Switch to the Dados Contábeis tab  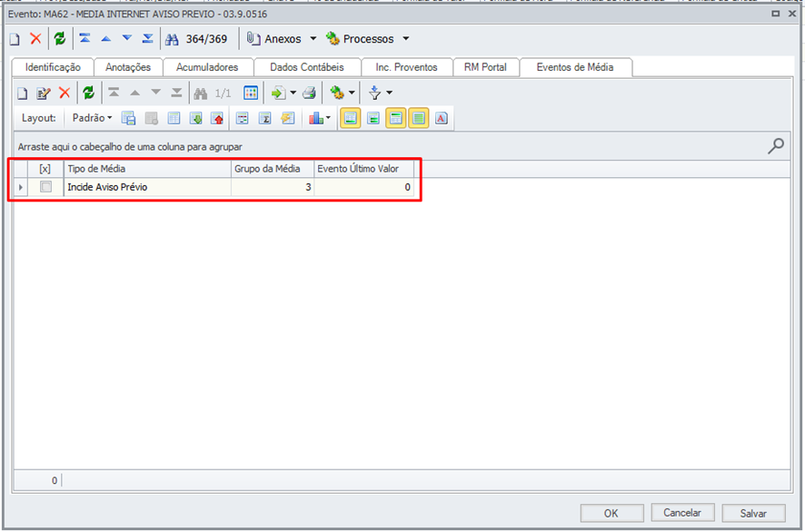(307, 67)
